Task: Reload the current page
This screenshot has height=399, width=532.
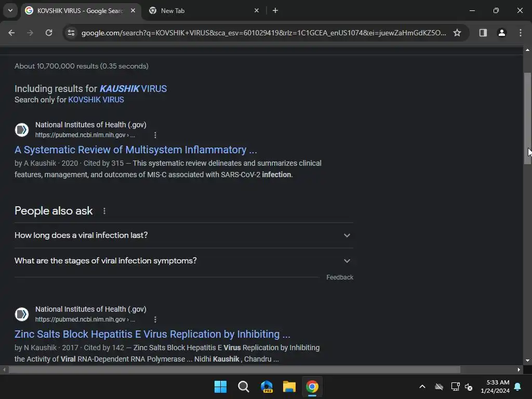Action: tap(49, 33)
